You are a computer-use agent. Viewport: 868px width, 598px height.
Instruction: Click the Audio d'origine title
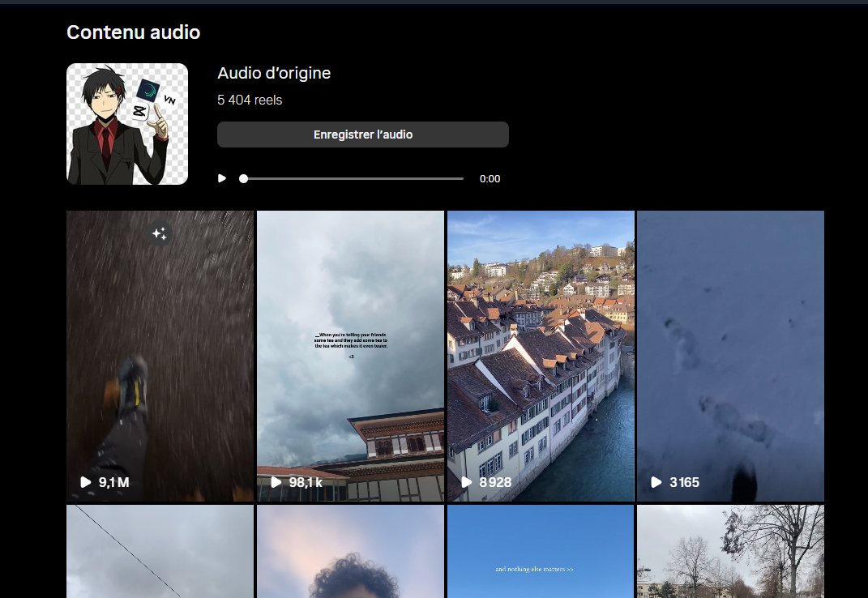(x=274, y=73)
